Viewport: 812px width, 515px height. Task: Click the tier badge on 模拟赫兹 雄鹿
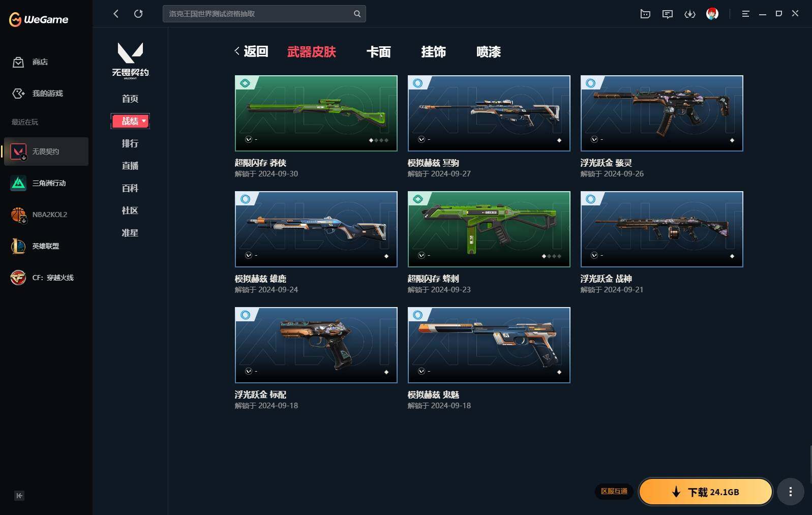pos(245,199)
